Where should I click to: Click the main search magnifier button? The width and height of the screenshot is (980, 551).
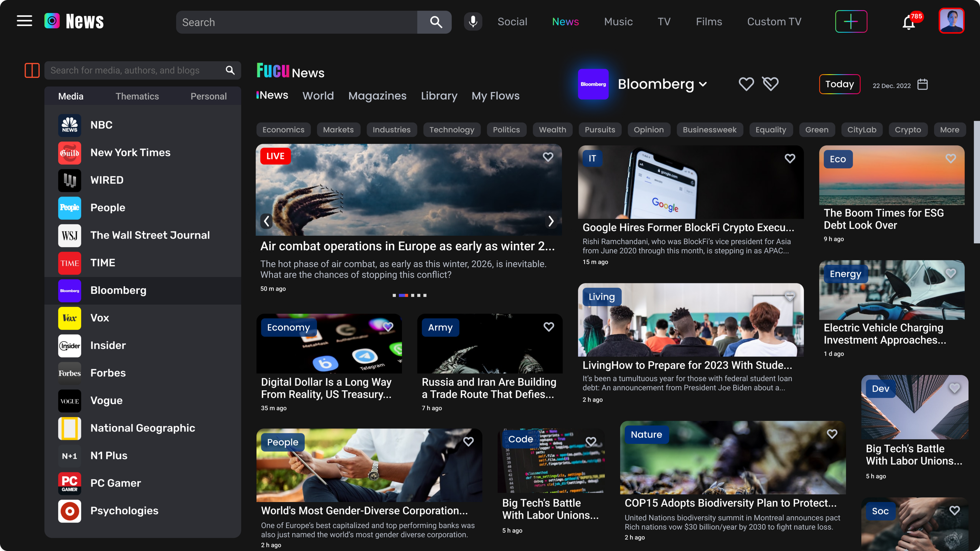436,22
